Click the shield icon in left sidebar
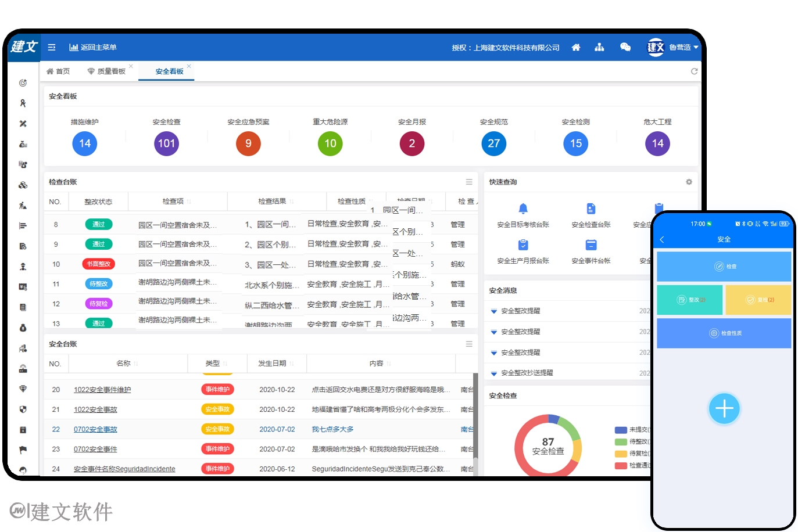 [x=23, y=409]
